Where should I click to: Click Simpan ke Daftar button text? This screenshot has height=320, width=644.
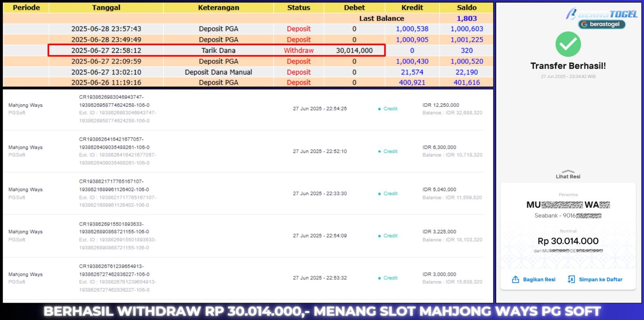(x=601, y=279)
